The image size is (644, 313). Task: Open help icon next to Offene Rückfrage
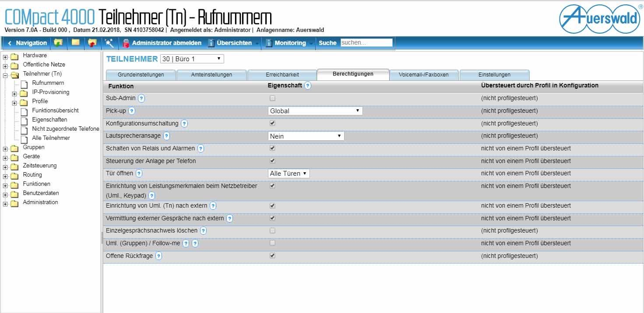point(158,256)
